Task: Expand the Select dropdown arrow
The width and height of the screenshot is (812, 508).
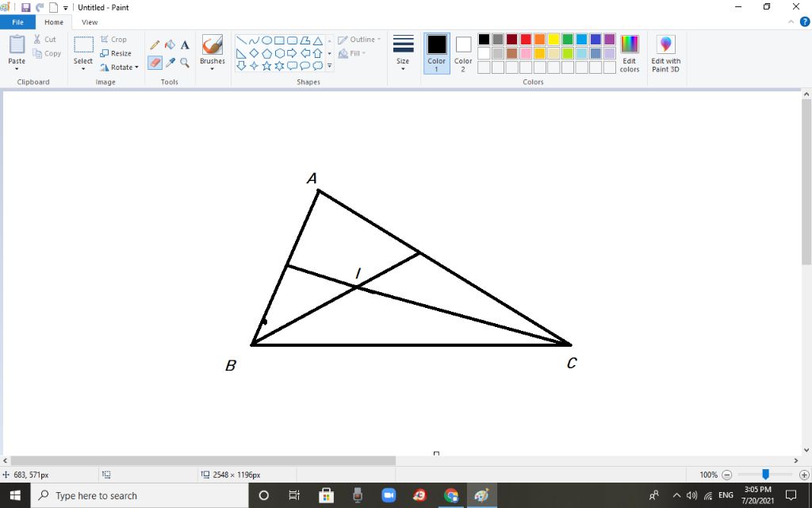Action: pos(82,69)
